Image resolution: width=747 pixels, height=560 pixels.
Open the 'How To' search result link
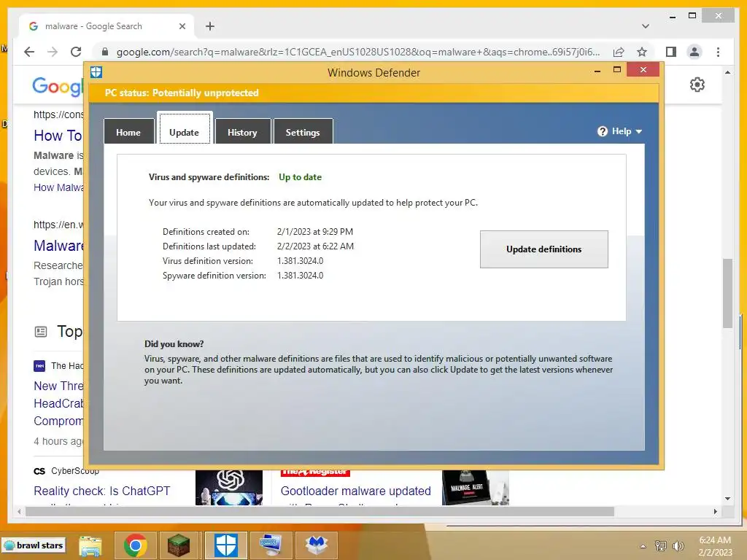tap(58, 136)
